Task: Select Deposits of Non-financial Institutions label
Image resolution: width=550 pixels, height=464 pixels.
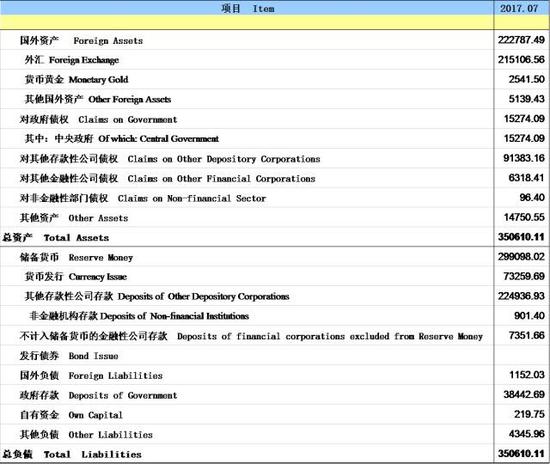Action: (x=139, y=316)
